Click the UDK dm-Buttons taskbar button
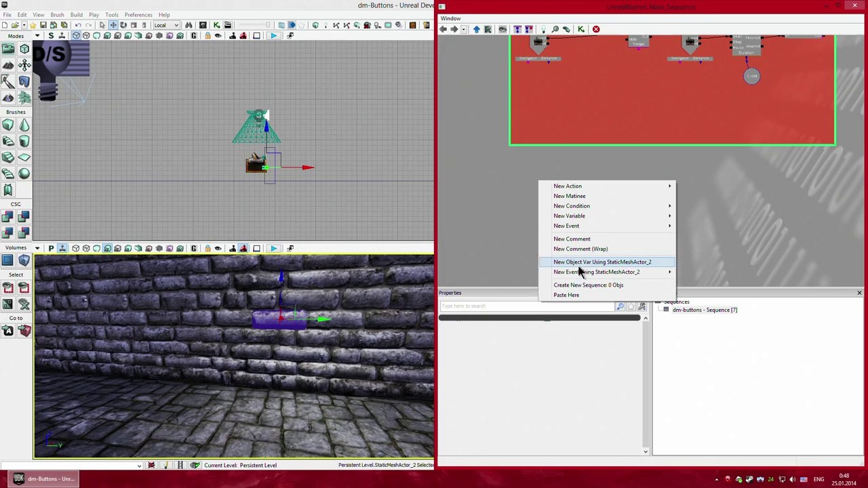 (45, 479)
